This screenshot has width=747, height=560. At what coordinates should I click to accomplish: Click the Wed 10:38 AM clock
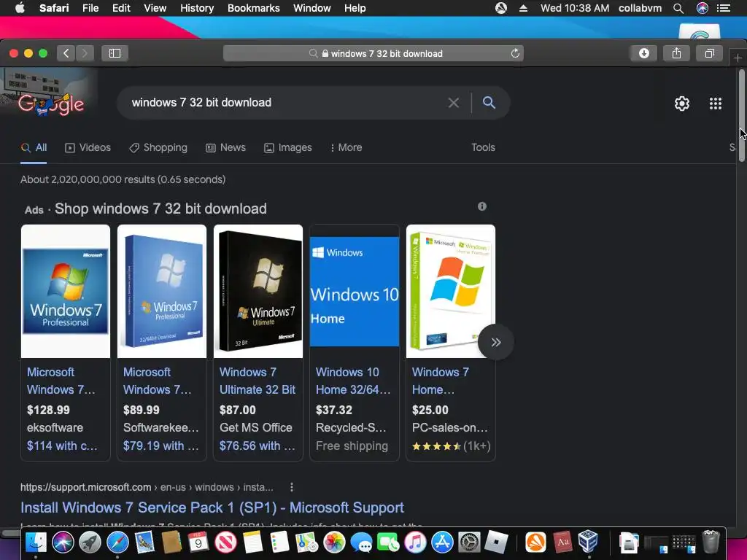(575, 8)
